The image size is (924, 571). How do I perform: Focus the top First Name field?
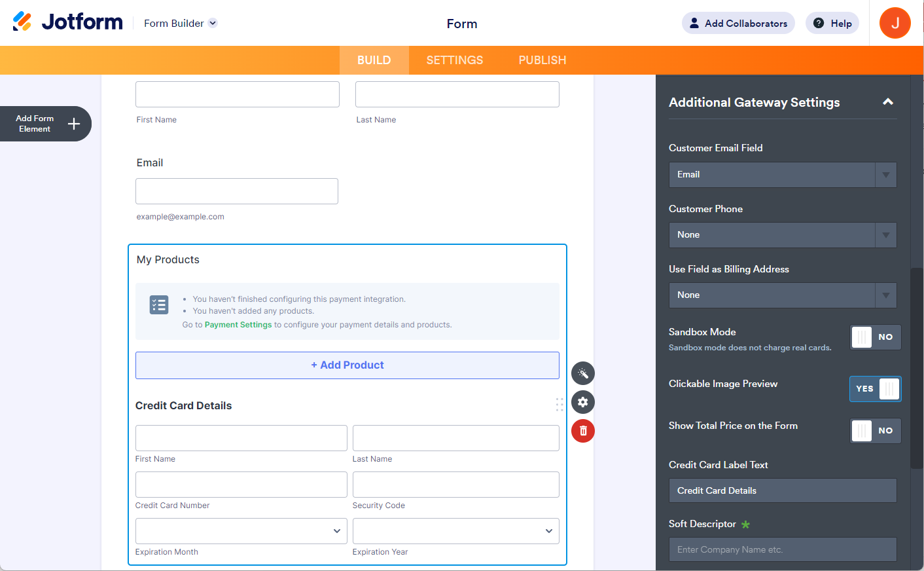click(238, 94)
